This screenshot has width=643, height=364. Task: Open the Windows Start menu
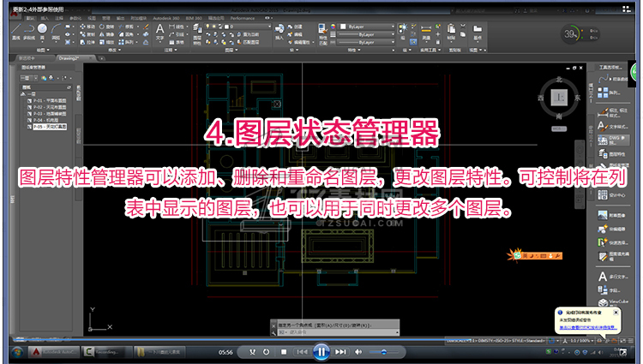click(17, 353)
